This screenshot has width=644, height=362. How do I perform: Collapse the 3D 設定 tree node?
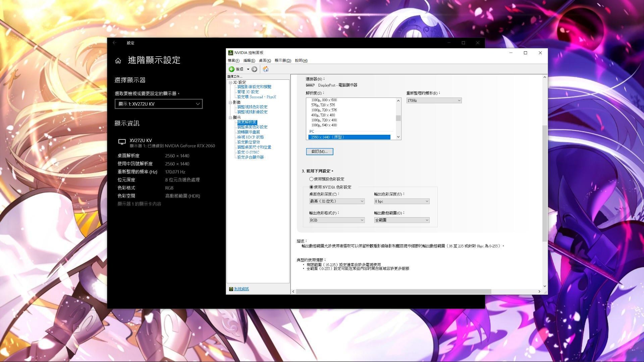(x=230, y=82)
